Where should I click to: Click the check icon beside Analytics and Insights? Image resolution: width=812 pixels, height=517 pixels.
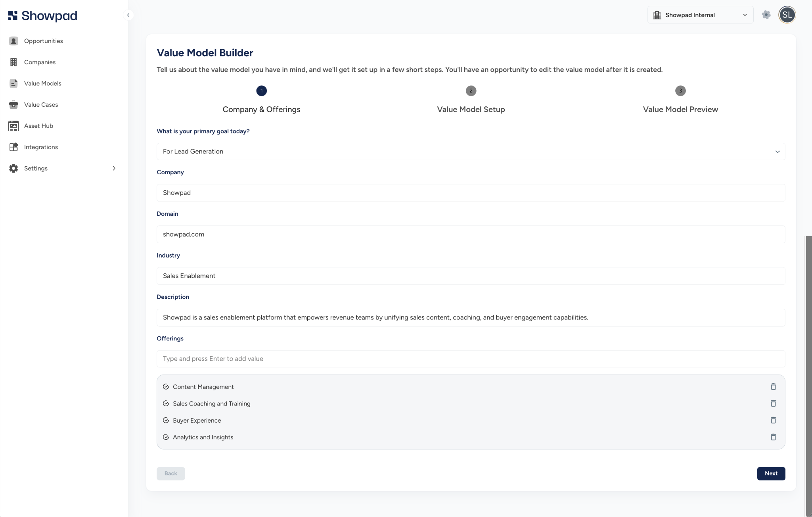[166, 437]
